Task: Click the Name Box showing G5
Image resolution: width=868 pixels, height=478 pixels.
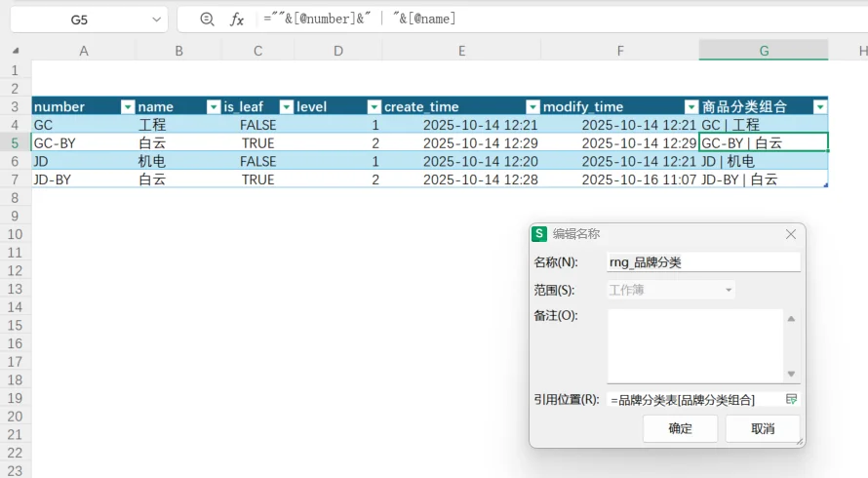Action: [x=79, y=20]
